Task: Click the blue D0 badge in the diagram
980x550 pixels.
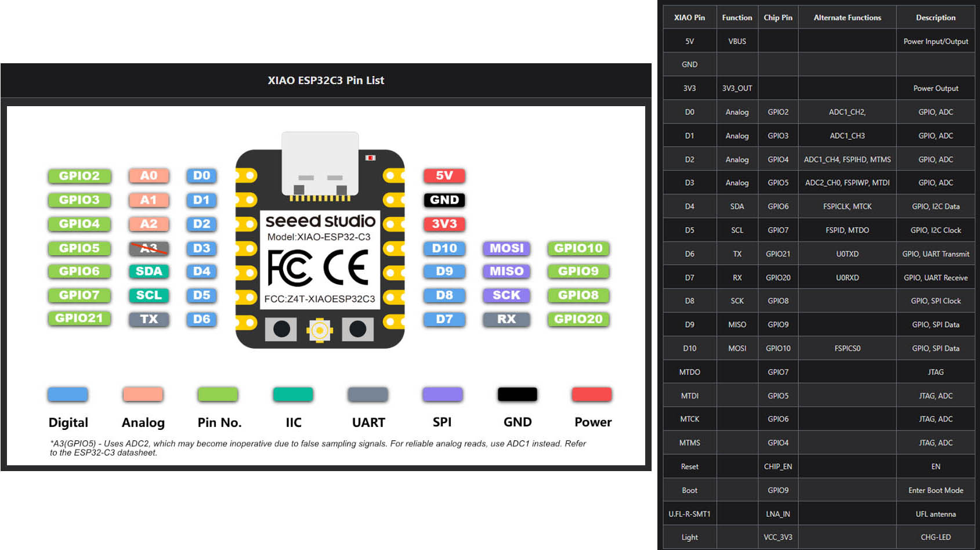Action: (201, 176)
